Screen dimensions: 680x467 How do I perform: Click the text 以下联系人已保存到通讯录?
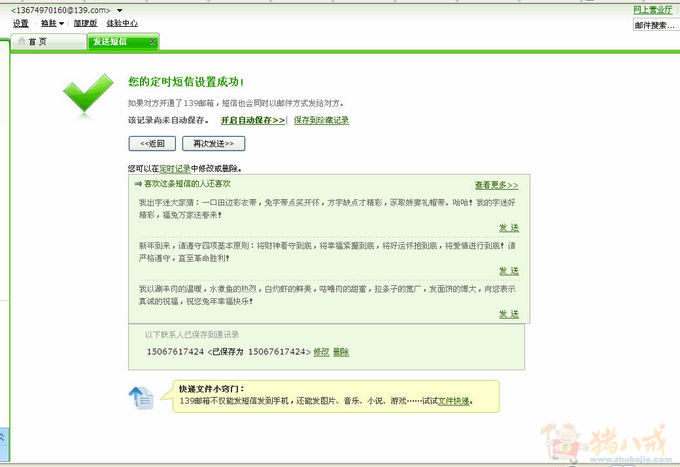coord(192,335)
